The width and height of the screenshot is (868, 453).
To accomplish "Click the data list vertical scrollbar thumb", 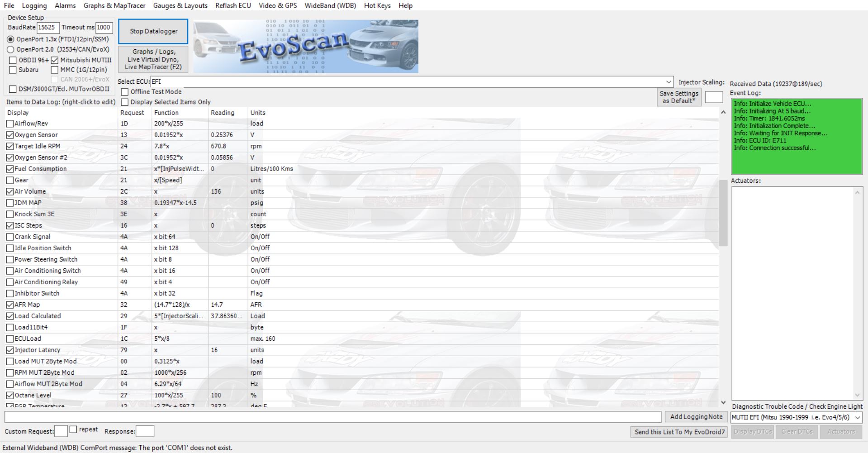I will 723,213.
